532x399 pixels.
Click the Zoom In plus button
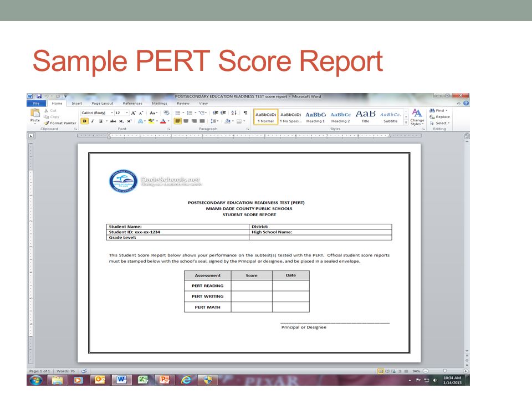pyautogui.click(x=465, y=371)
